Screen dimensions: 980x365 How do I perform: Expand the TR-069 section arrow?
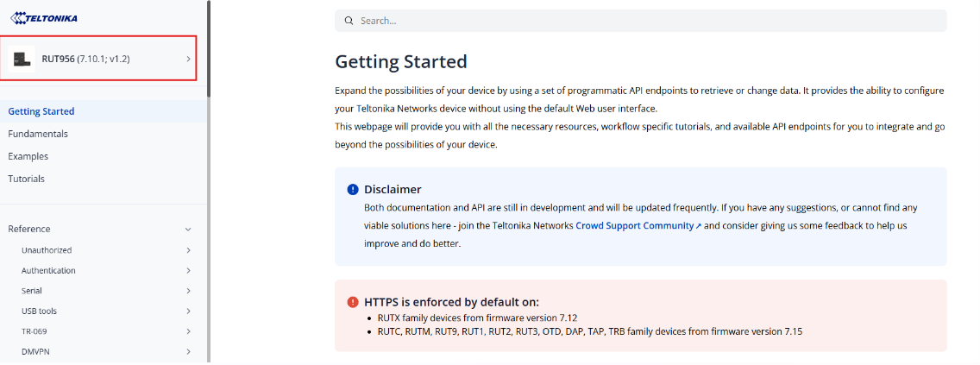(188, 331)
